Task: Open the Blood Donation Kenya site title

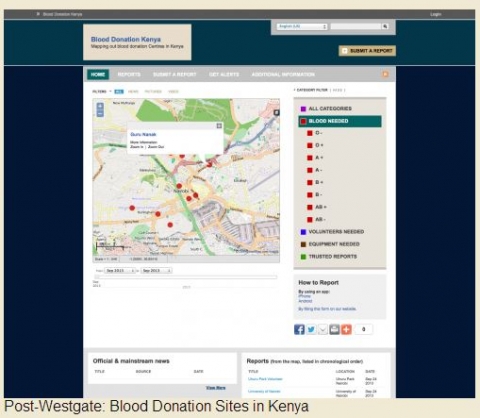Action: click(126, 39)
